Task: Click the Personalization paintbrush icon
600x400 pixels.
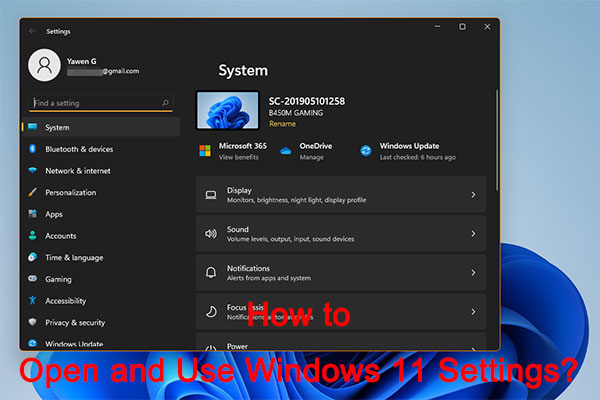Action: tap(33, 192)
